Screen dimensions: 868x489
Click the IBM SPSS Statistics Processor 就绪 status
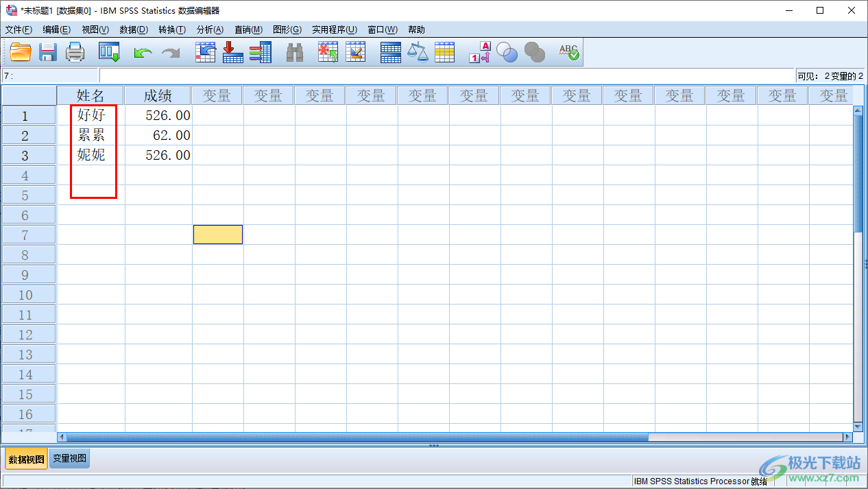(x=701, y=481)
